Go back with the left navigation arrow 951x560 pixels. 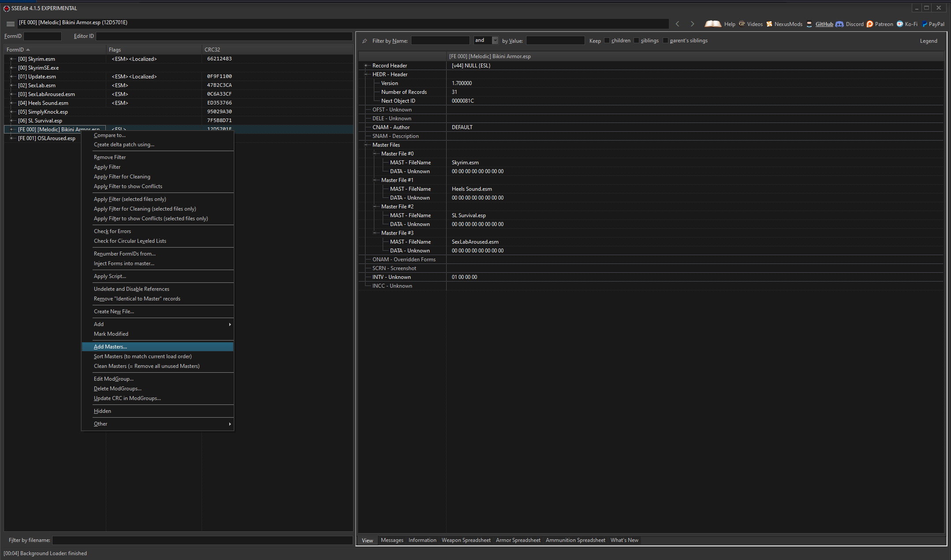coord(677,24)
